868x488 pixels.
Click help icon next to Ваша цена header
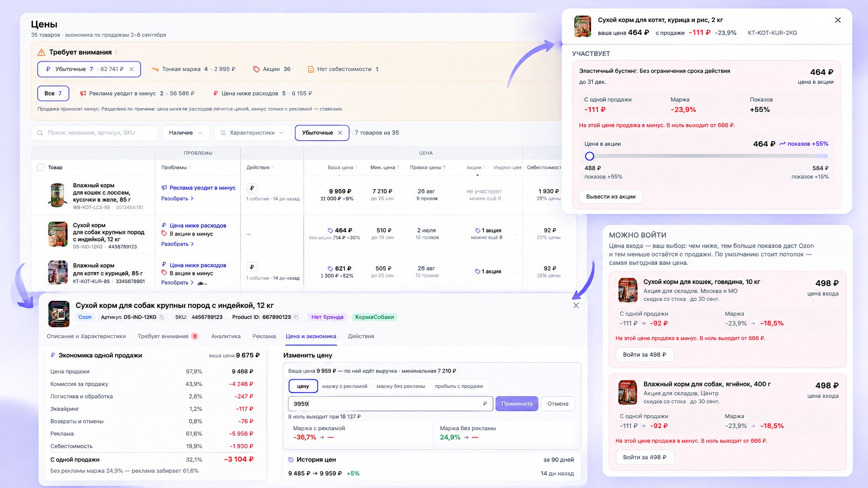pyautogui.click(x=356, y=167)
